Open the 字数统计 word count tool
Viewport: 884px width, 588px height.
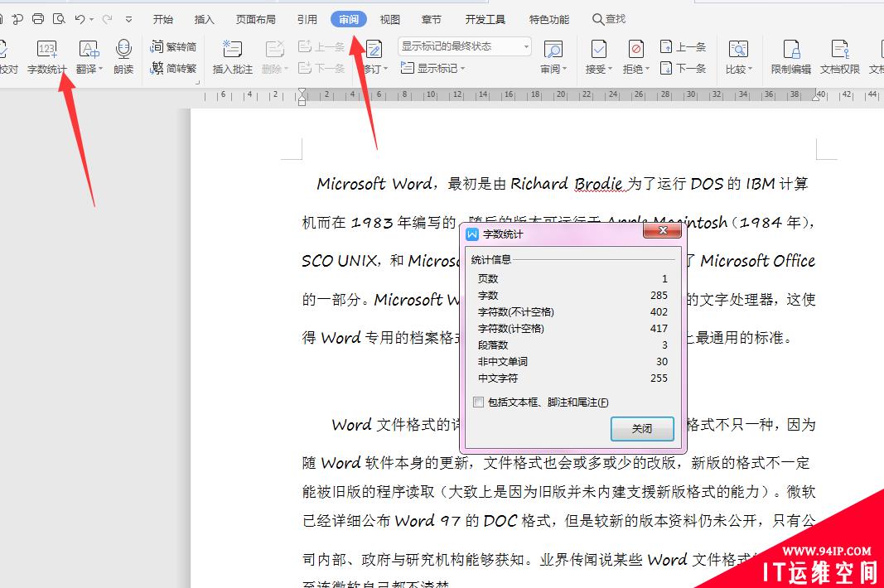click(46, 57)
